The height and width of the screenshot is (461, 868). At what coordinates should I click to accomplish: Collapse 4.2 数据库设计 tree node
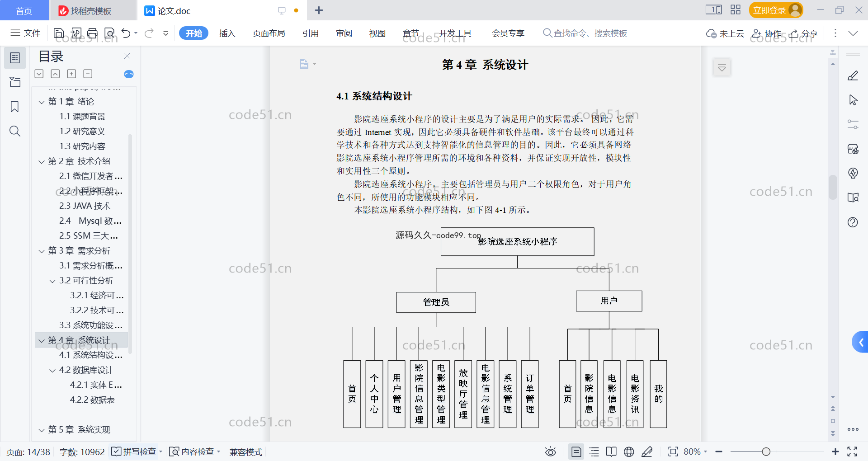52,370
